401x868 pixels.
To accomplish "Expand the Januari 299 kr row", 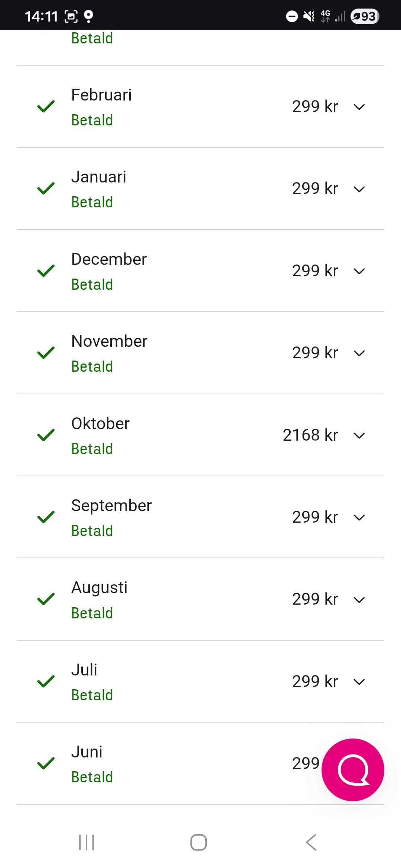I will point(359,189).
